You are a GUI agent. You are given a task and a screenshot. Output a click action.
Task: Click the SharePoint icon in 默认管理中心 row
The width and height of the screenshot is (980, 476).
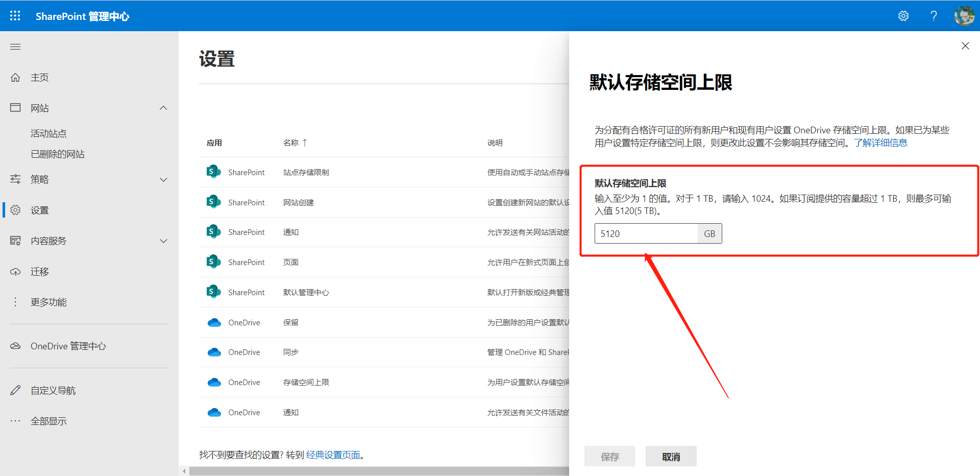click(x=213, y=292)
